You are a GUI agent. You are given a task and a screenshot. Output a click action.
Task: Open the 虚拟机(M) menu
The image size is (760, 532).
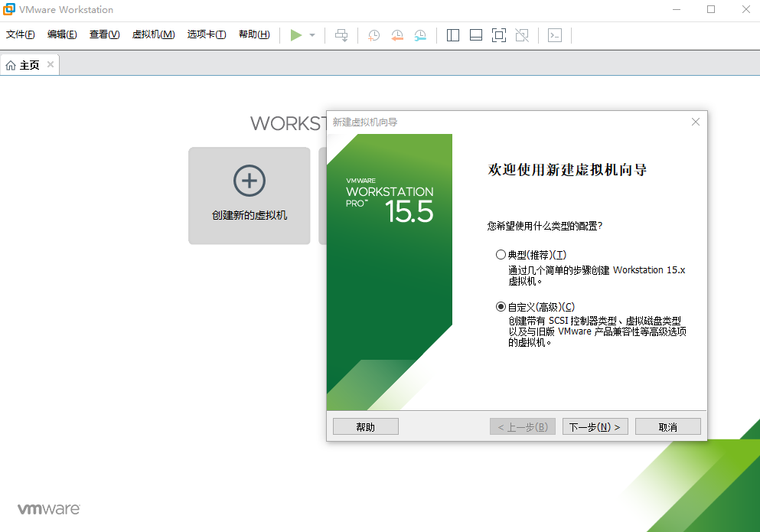(x=153, y=34)
